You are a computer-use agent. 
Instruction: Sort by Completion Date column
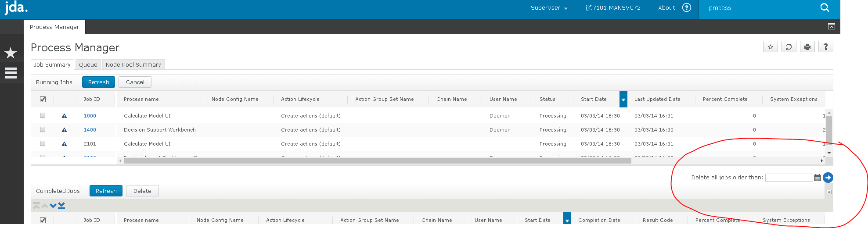599,221
